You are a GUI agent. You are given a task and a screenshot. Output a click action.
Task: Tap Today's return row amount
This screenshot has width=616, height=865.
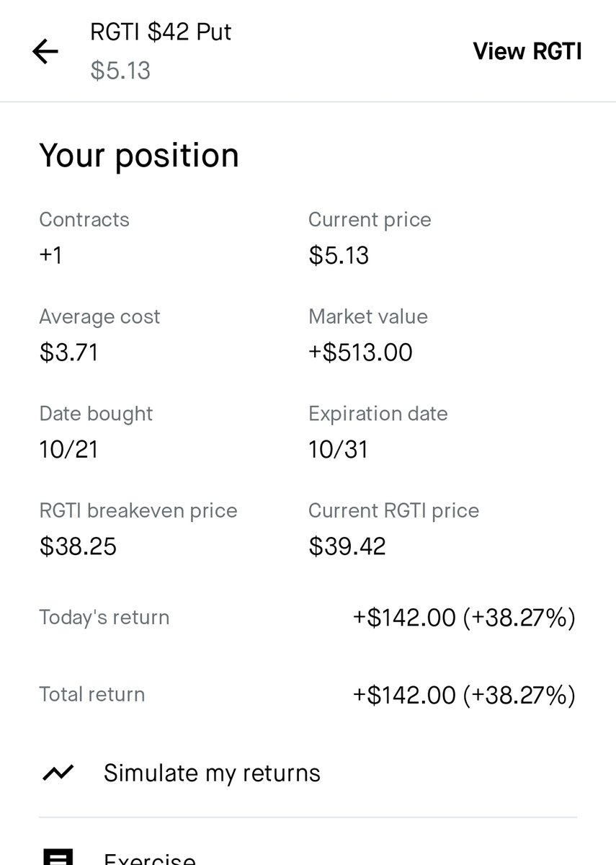(x=464, y=618)
